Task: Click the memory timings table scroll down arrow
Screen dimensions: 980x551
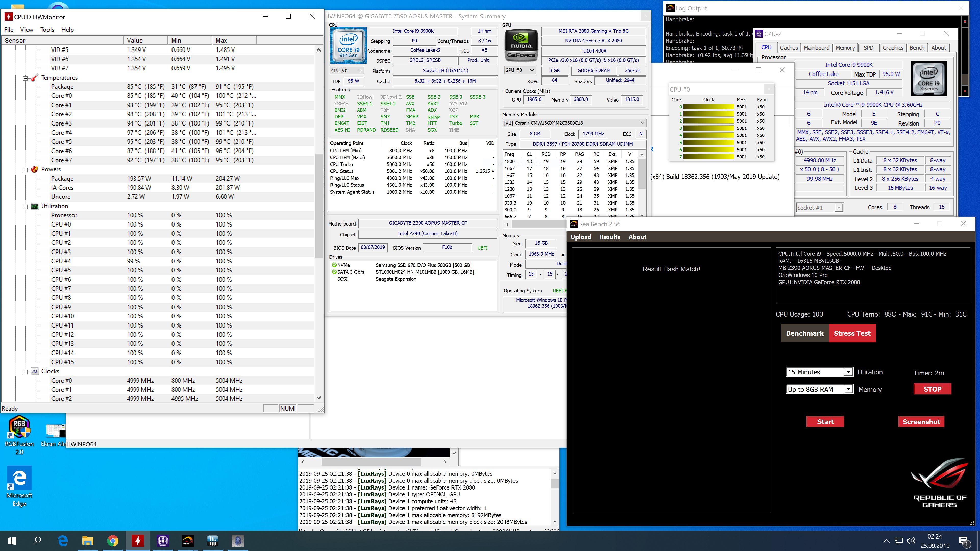Action: coord(642,216)
